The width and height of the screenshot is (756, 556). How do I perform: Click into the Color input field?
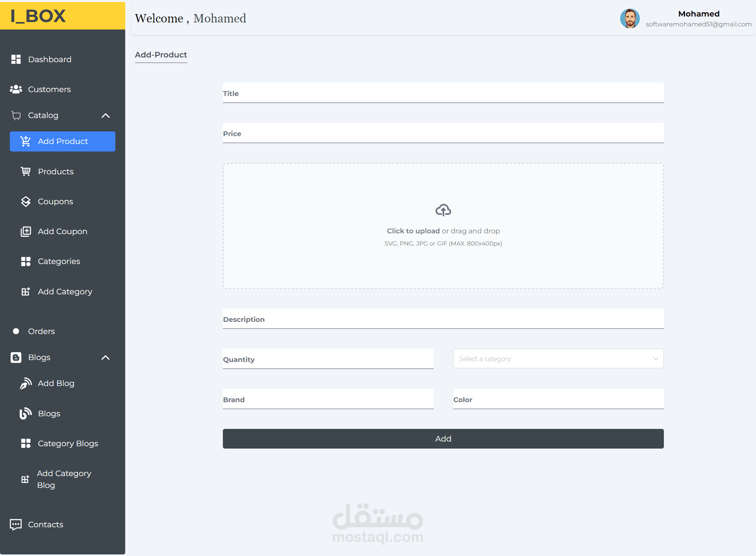click(x=558, y=399)
